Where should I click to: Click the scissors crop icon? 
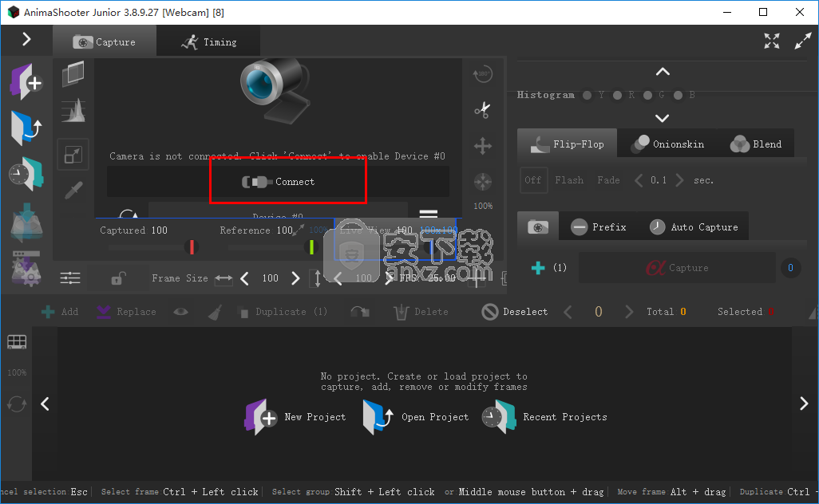click(483, 109)
